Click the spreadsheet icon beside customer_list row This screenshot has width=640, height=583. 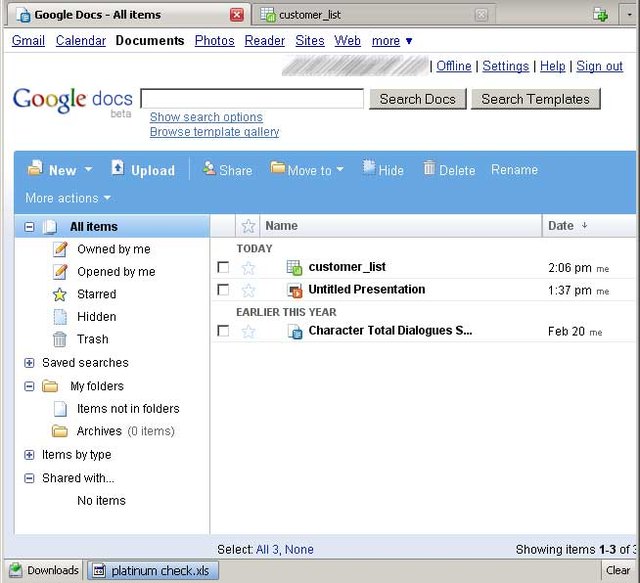[x=294, y=267]
